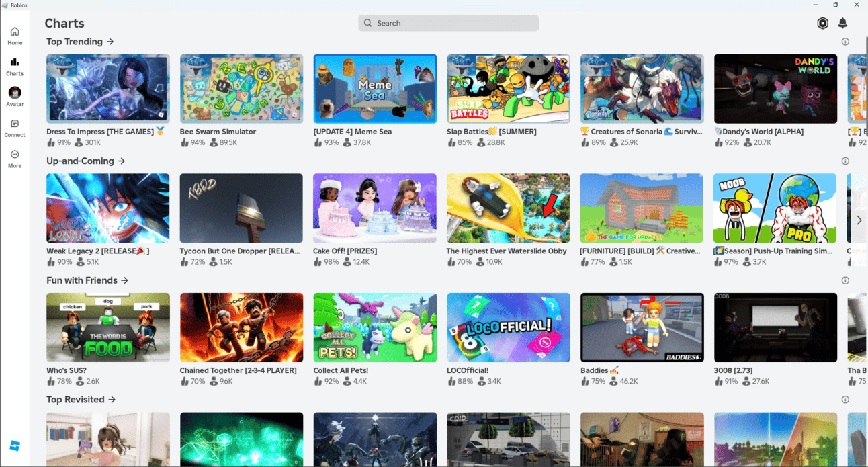Open the LOCOfficial! thumbnail
Viewport: 868px width, 467px height.
[x=509, y=327]
